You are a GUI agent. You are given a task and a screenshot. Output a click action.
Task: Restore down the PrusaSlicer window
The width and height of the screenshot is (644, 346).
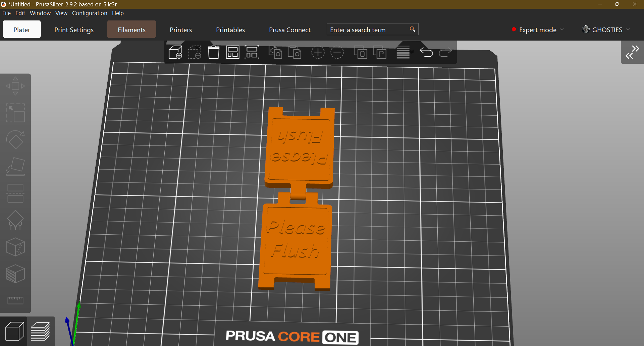(617, 4)
